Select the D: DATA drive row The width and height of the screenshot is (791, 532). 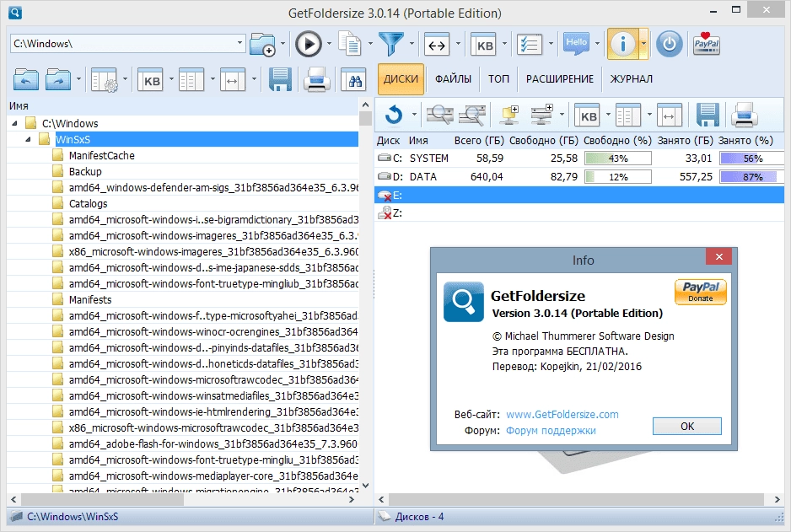pos(579,177)
